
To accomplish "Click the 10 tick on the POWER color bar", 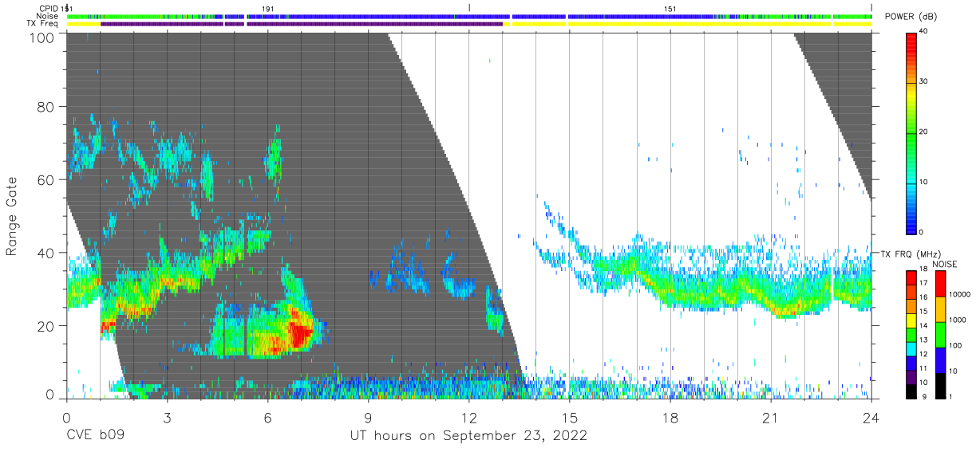I will pos(924,182).
